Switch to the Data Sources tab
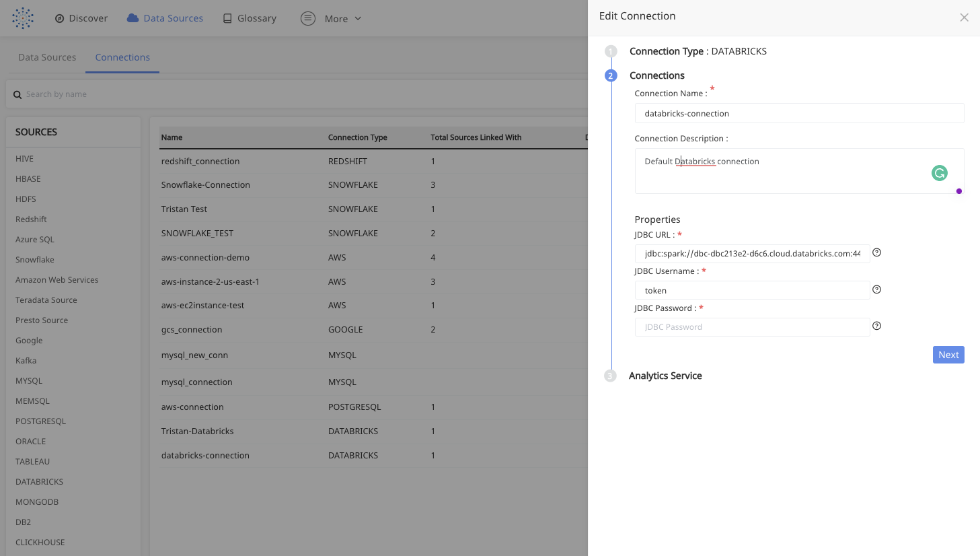980x556 pixels. [x=47, y=57]
